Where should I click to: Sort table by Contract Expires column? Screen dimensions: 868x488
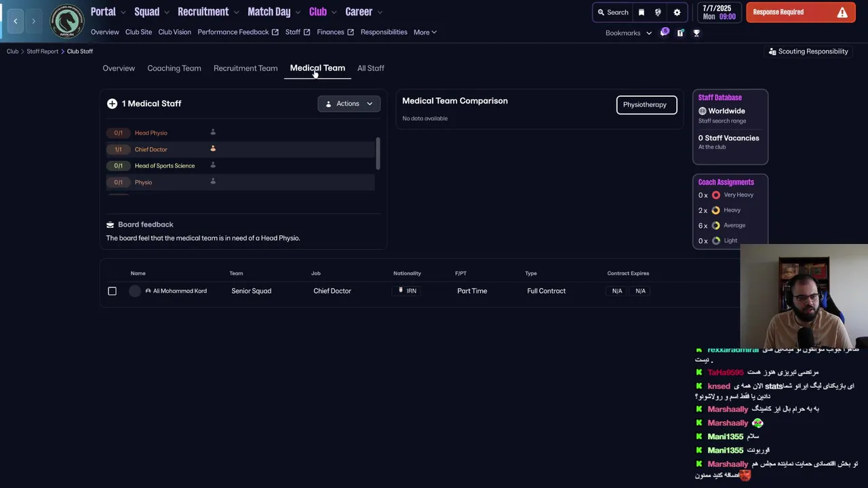coord(628,273)
